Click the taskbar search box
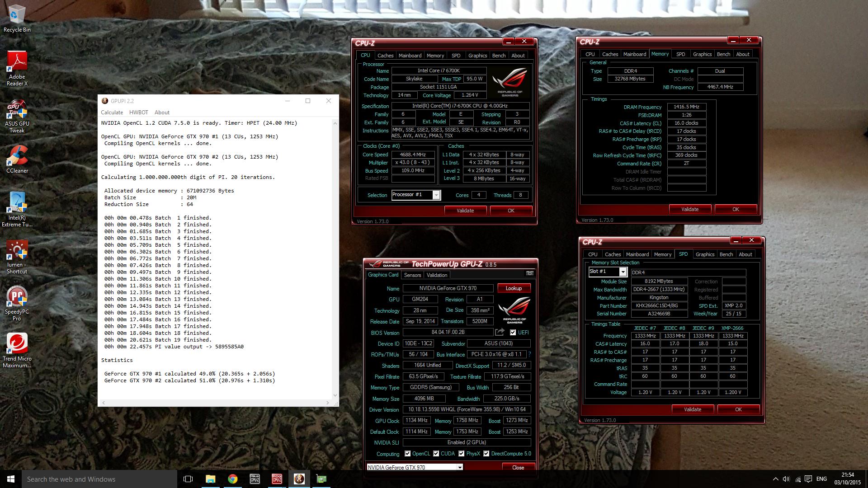868x488 pixels. coord(99,479)
